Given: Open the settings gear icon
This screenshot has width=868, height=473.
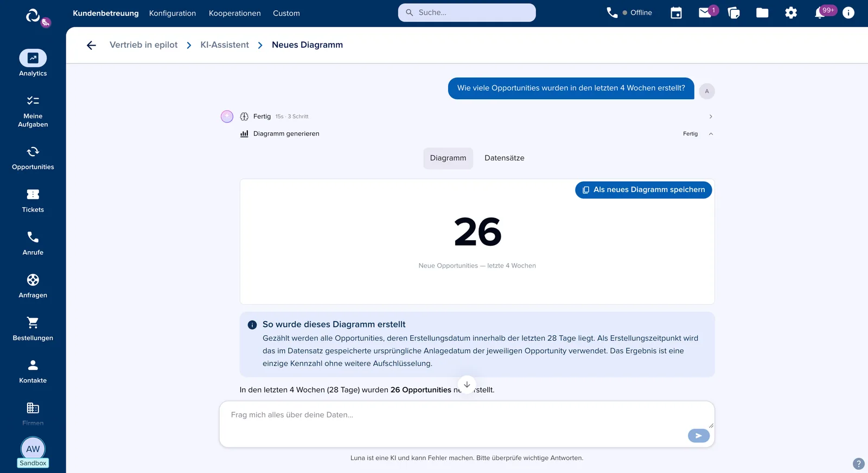Looking at the screenshot, I should point(791,12).
